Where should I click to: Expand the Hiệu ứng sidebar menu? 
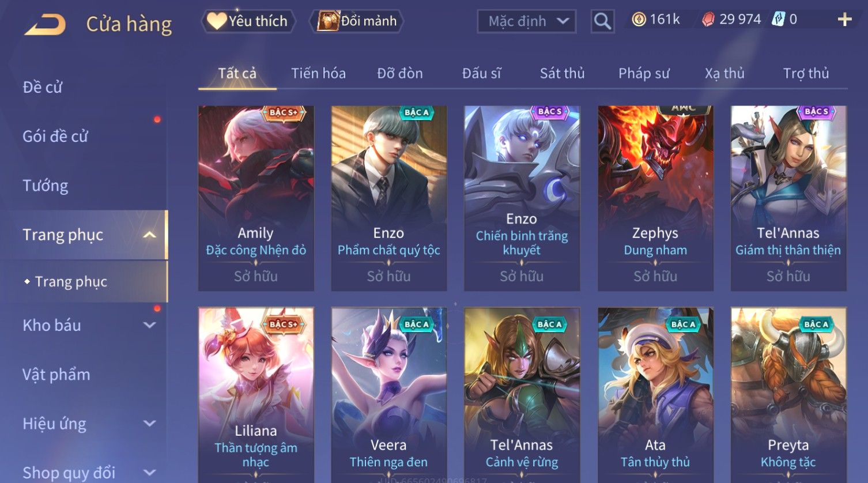tap(149, 424)
